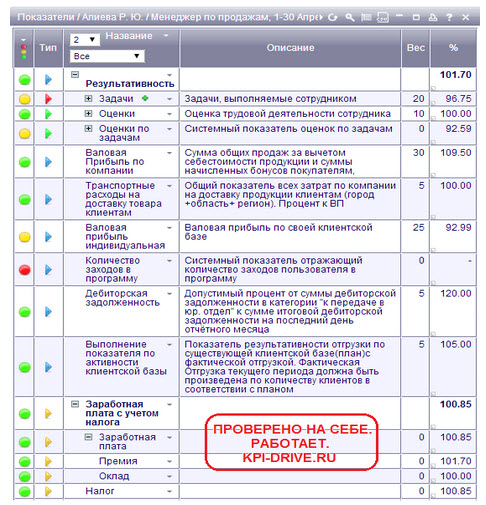Select the Валовая Прибыль по компании row name
Screen dimensions: 486x505
[x=114, y=162]
